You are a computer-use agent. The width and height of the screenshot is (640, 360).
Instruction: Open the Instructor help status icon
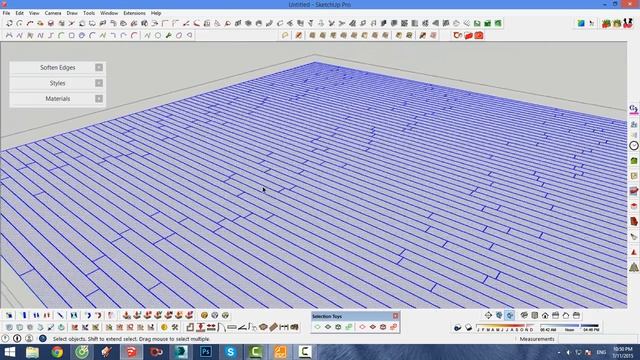(x=42, y=339)
